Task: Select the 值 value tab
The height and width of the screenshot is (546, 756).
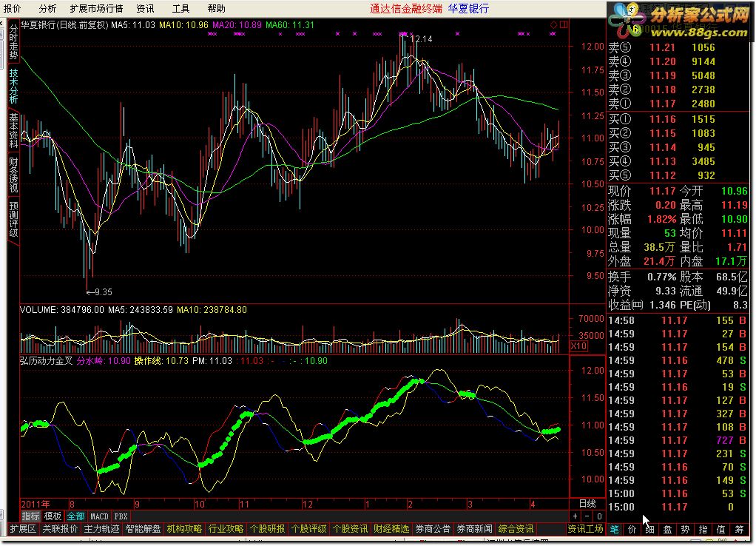Action: pyautogui.click(x=720, y=529)
